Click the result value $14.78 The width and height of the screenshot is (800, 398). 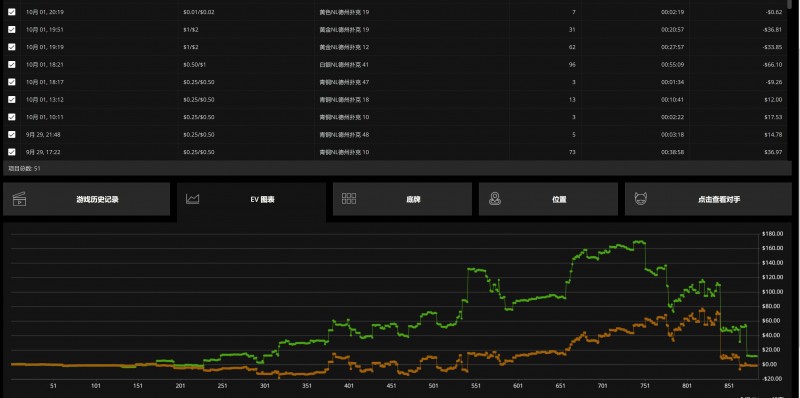[x=774, y=134]
